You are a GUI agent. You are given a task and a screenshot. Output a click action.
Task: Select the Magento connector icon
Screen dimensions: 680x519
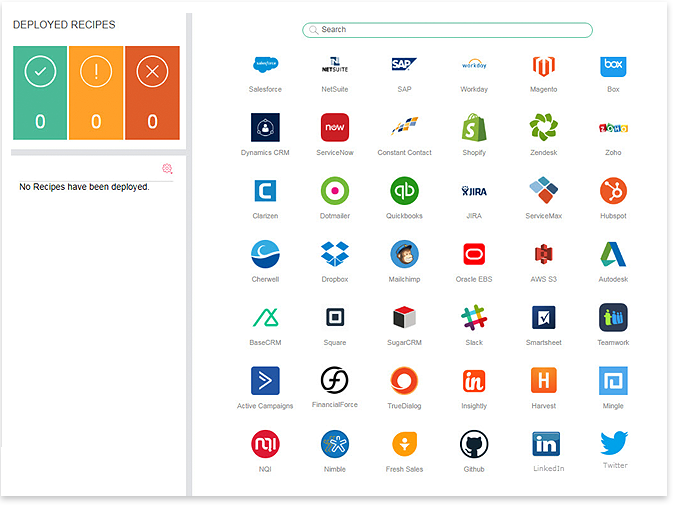543,66
